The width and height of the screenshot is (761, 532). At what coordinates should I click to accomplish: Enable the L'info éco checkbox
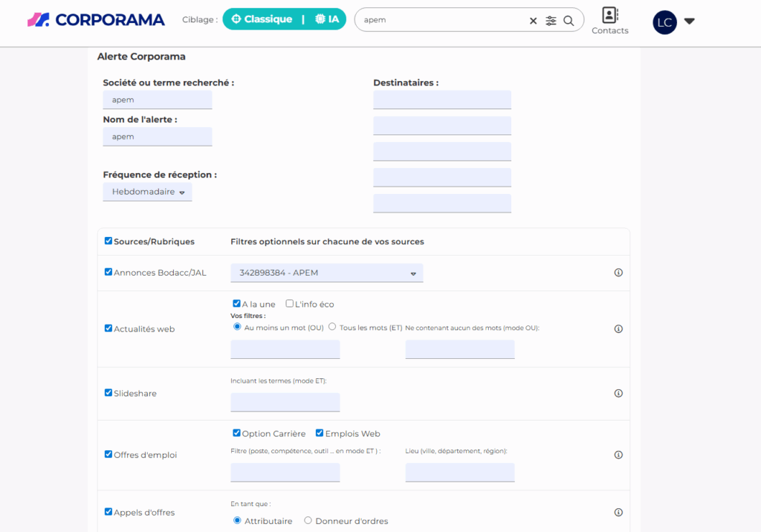(290, 304)
